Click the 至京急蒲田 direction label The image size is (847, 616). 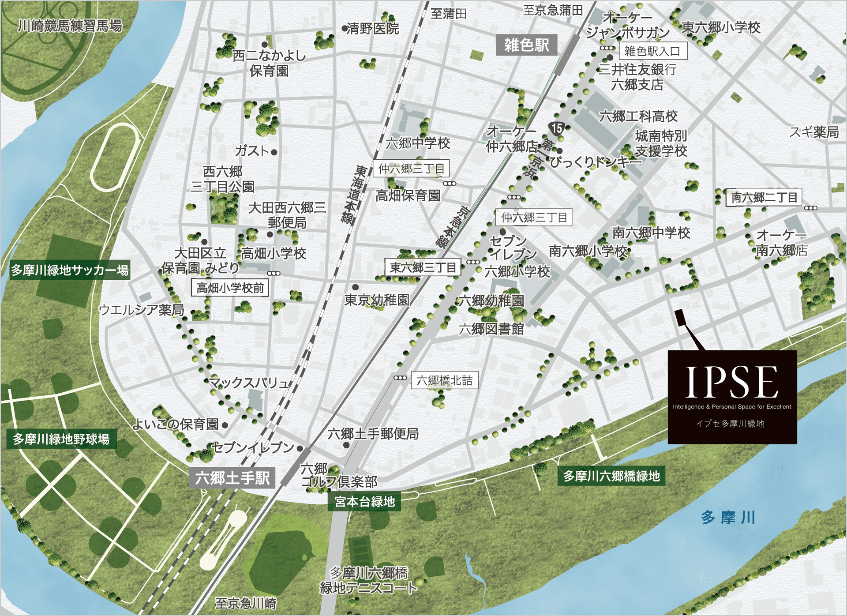click(x=553, y=10)
